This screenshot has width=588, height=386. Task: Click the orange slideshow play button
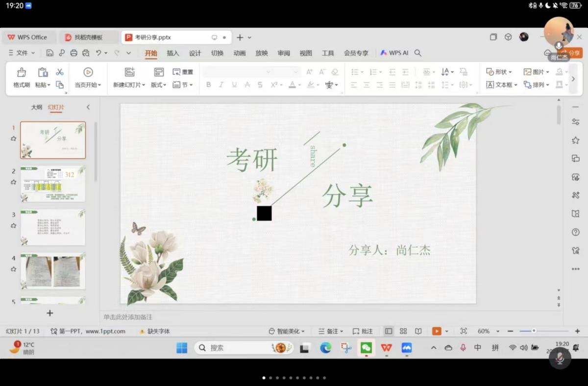click(x=437, y=331)
